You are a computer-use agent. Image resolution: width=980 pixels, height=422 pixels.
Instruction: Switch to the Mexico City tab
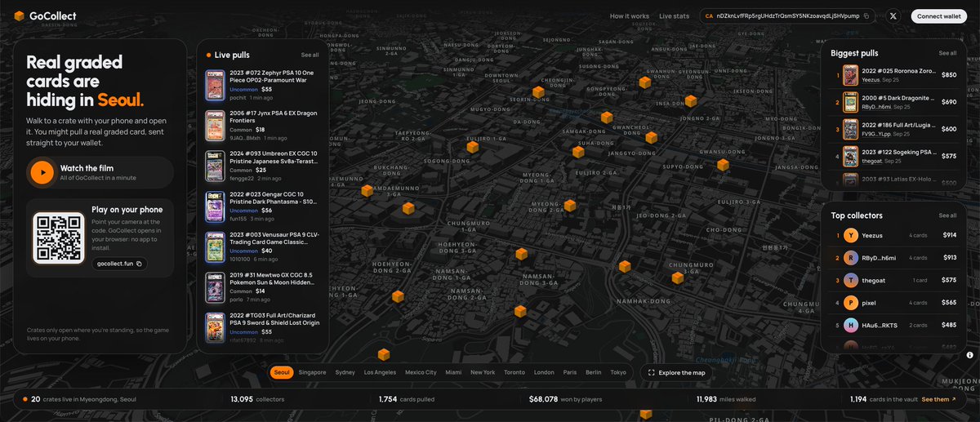coord(421,372)
